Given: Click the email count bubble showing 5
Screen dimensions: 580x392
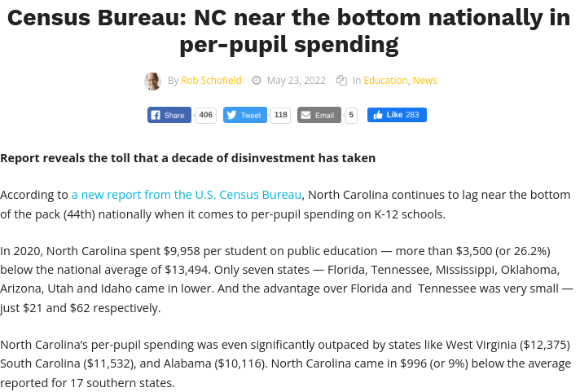Looking at the screenshot, I should pos(351,116).
